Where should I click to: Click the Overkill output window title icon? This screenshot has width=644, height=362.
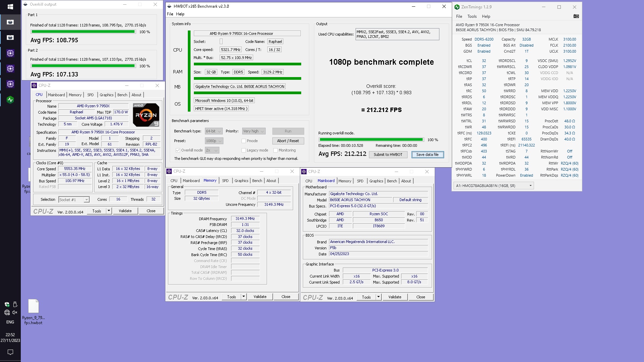[x=25, y=4]
